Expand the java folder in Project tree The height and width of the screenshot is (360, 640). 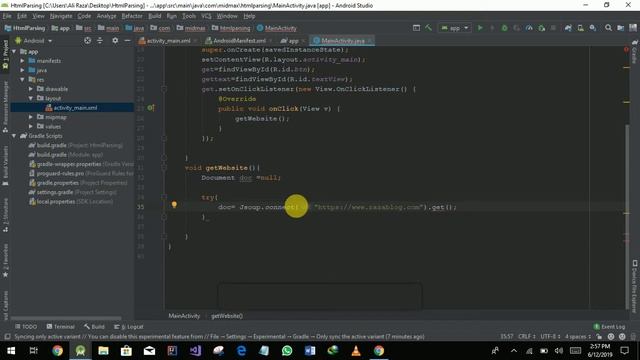pyautogui.click(x=23, y=70)
